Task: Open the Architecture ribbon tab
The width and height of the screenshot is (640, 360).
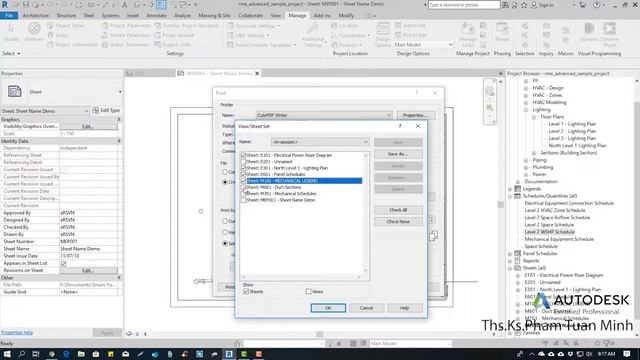Action: point(36,16)
